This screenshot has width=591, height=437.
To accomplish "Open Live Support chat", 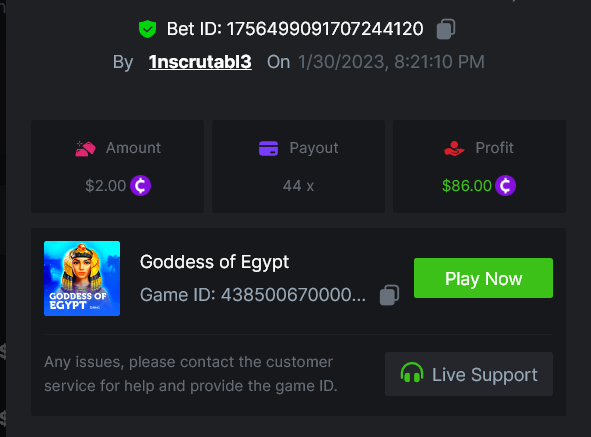I will pos(469,374).
